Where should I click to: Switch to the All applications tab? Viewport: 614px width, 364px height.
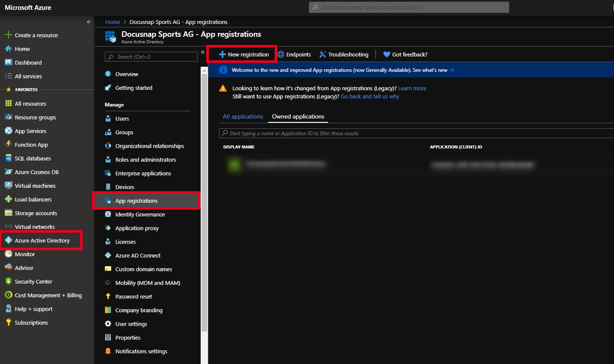[243, 116]
